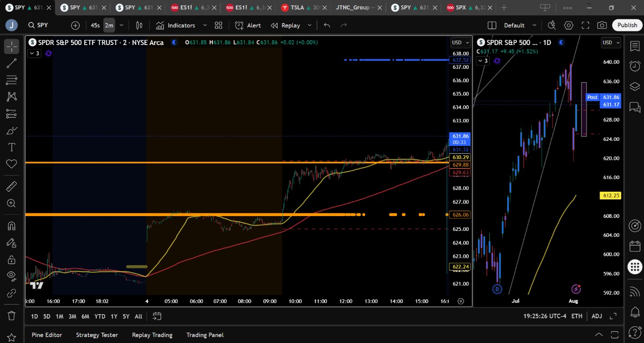Viewport: 644px width, 343px height.
Task: Take a chart snapshot with the camera
Action: 602,26
